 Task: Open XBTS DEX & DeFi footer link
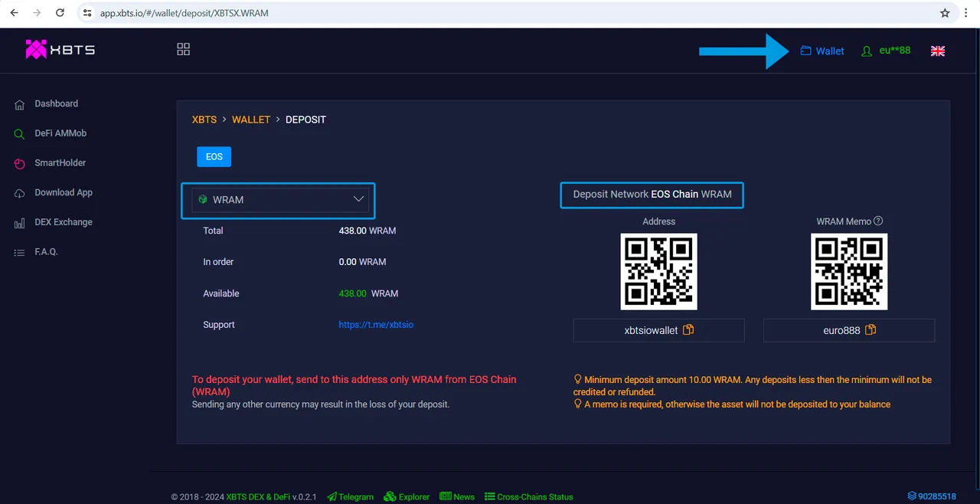pyautogui.click(x=260, y=496)
